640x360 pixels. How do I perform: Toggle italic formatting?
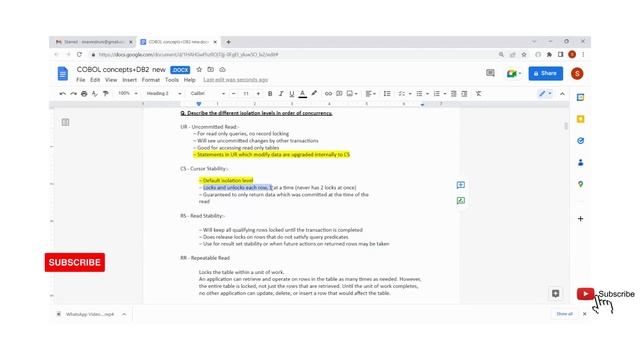[x=281, y=94]
